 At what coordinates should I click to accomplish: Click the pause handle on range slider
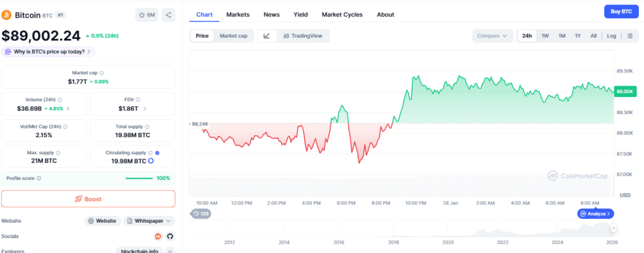pyautogui.click(x=613, y=228)
